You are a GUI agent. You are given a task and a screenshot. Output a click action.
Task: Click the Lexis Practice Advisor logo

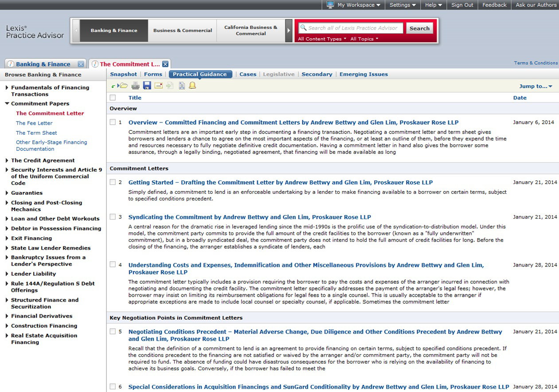(x=35, y=31)
